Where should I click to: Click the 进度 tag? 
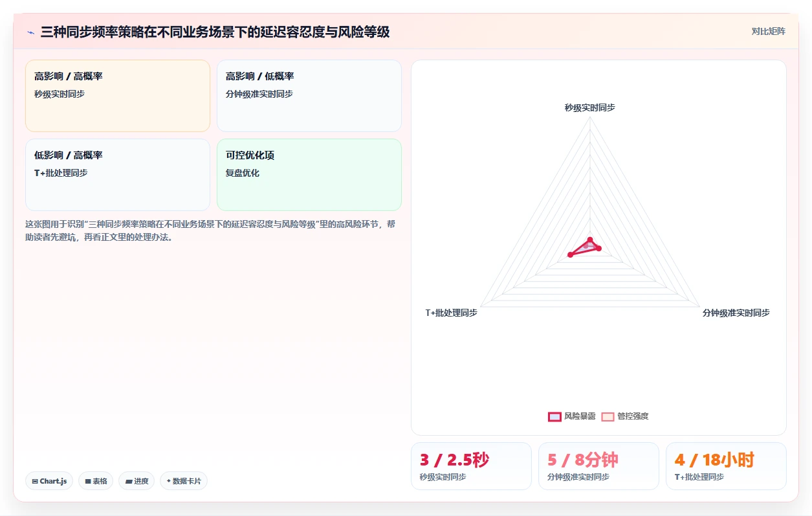point(137,481)
